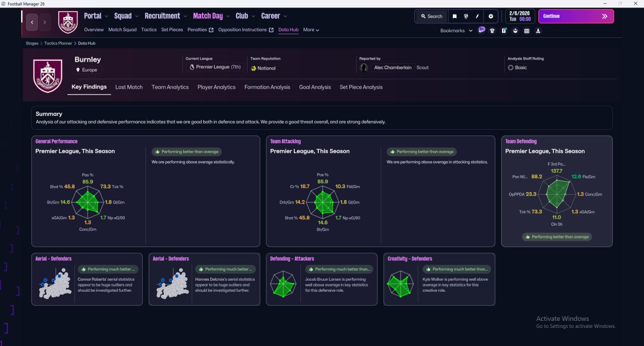The height and width of the screenshot is (346, 644).
Task: Open Opposition Instructions link
Action: click(x=246, y=30)
